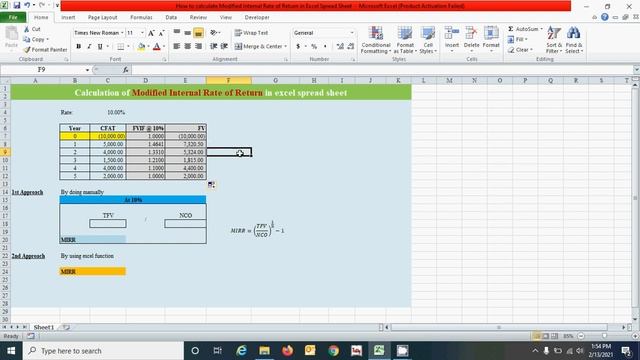Apply accounting dollar number format
The height and width of the screenshot is (360, 640).
(298, 47)
